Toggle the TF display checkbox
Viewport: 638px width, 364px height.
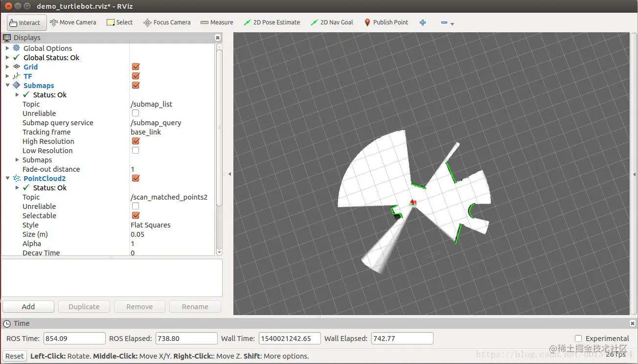coord(136,76)
